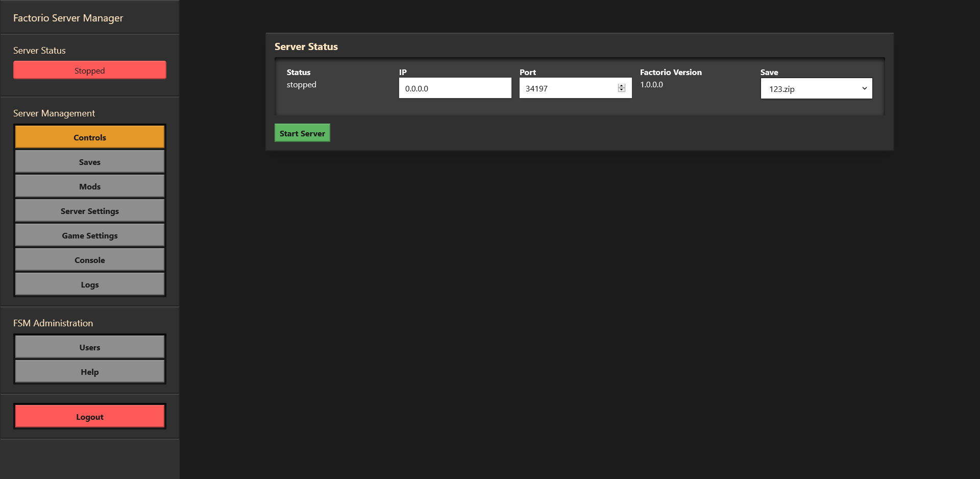Increase the port with the up stepper arrow
Screen dimensions: 980x479
622,86
